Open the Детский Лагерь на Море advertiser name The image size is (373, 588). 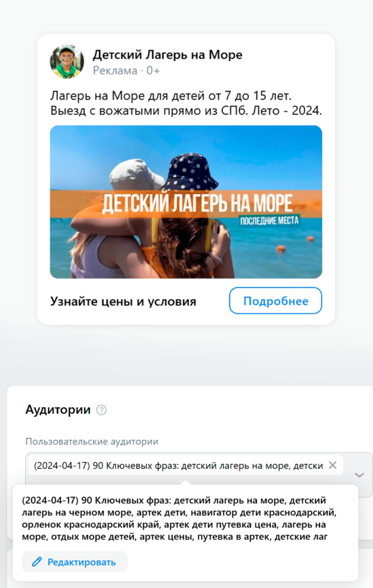point(168,55)
